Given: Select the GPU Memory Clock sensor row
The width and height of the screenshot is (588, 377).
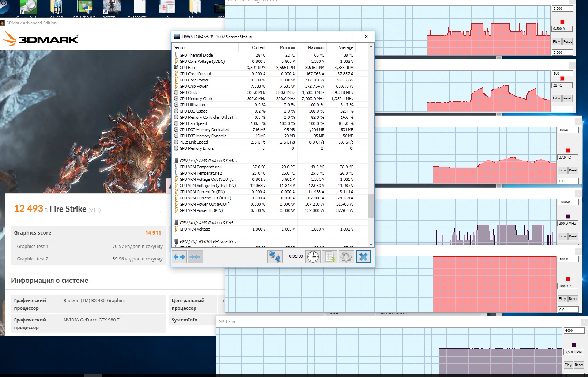Looking at the screenshot, I should point(269,99).
